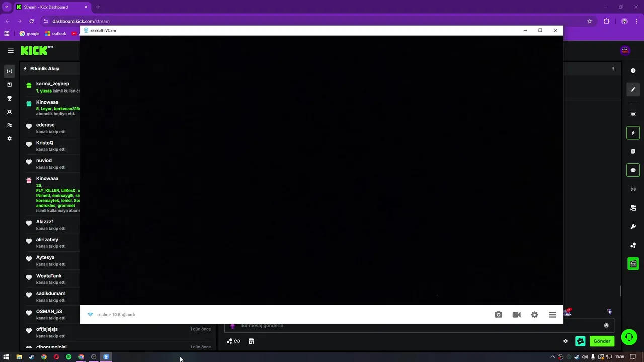644x362 pixels.
Task: Take a snapshot with iVCam camera icon
Action: 498,315
